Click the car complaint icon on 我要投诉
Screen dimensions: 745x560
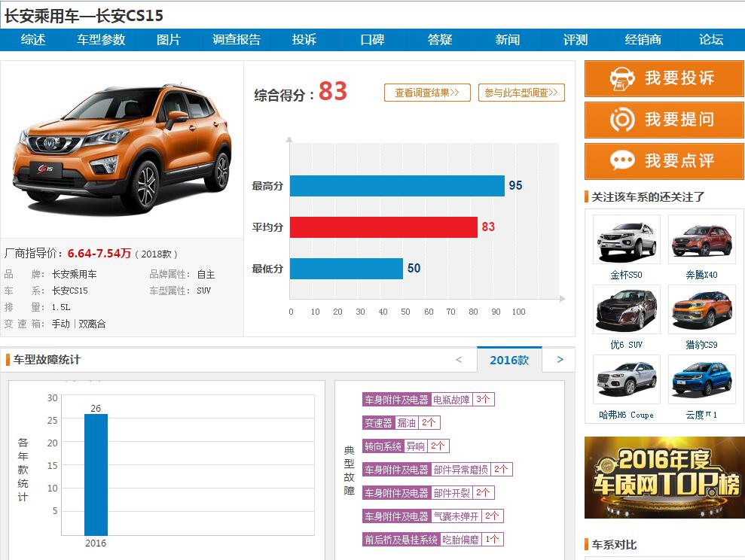[x=622, y=79]
